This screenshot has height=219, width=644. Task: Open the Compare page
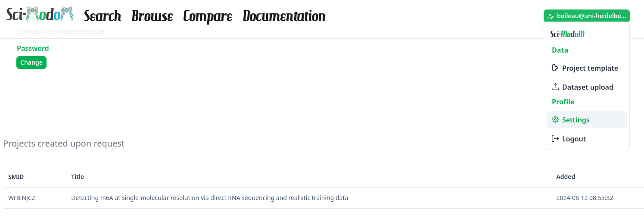[208, 16]
